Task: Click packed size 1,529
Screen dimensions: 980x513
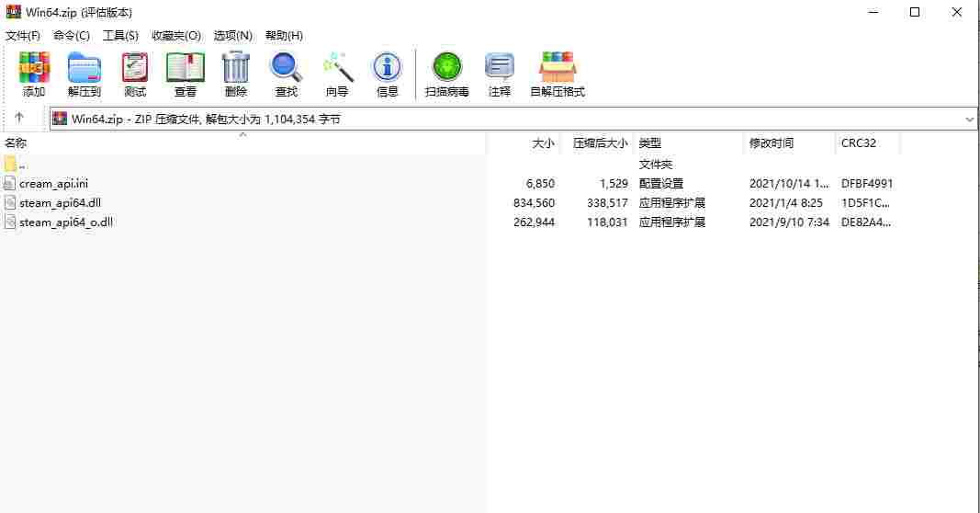Action: [x=614, y=184]
